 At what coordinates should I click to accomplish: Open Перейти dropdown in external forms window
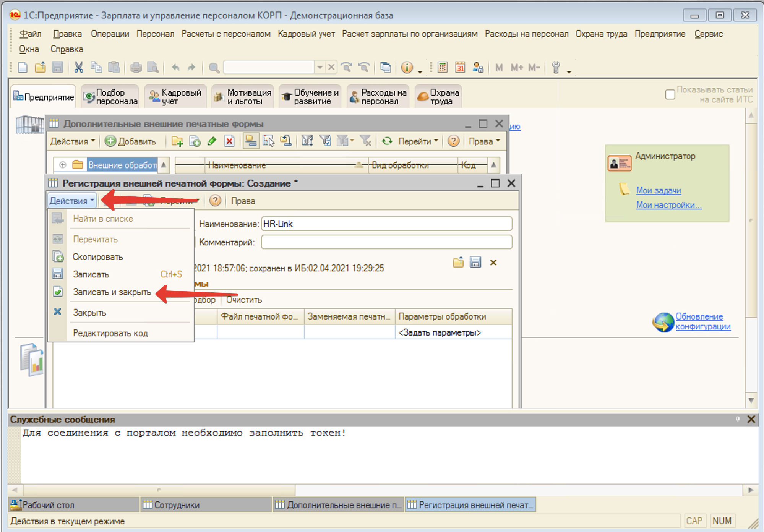(x=418, y=141)
